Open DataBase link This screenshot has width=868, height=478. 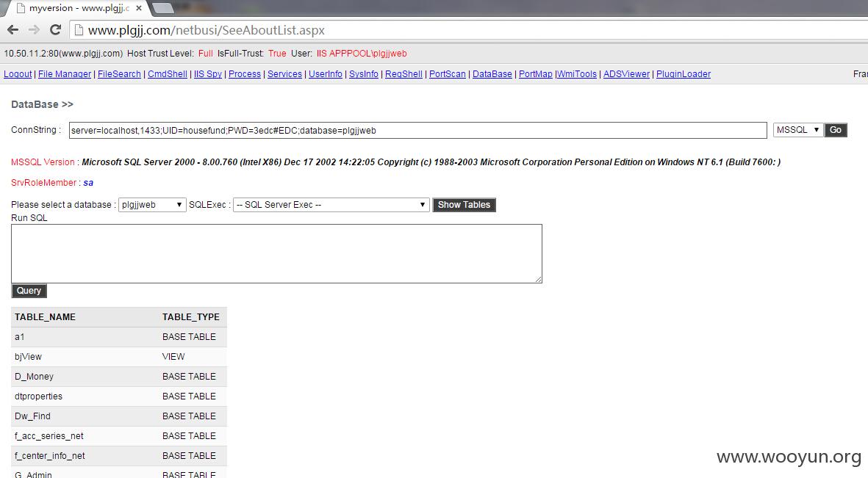tap(492, 74)
